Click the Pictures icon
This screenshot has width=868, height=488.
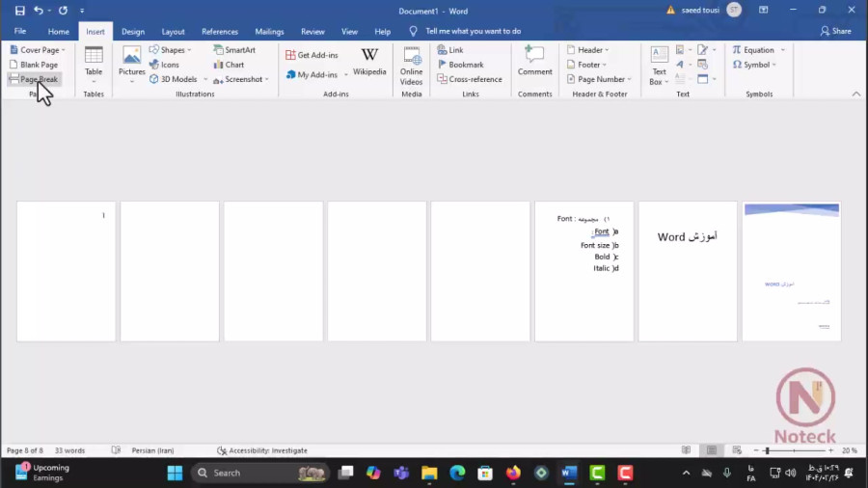point(132,66)
